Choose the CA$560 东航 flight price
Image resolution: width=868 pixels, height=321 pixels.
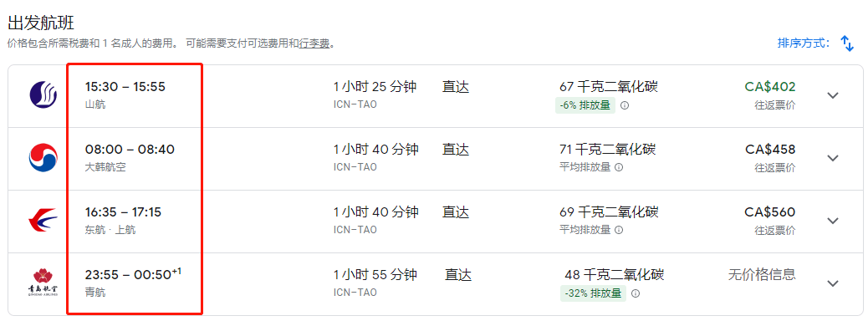point(770,212)
